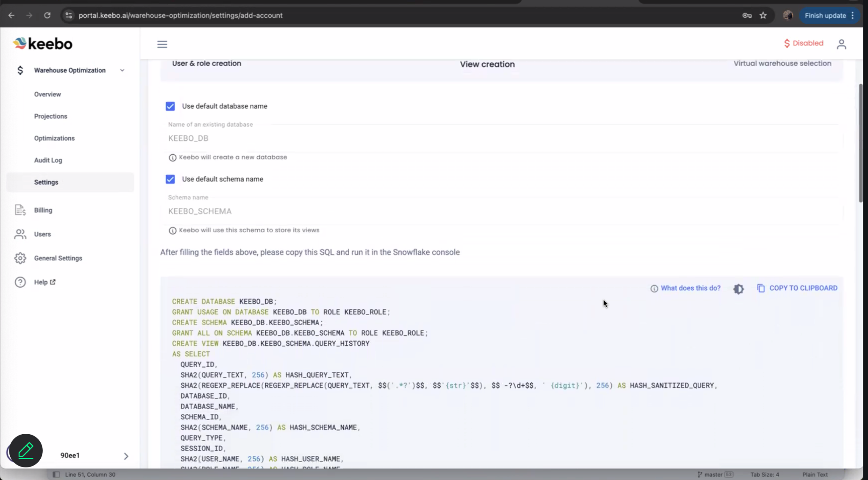Collapse Warehouse Optimization menu chevron
This screenshot has width=868, height=480.
tap(122, 70)
